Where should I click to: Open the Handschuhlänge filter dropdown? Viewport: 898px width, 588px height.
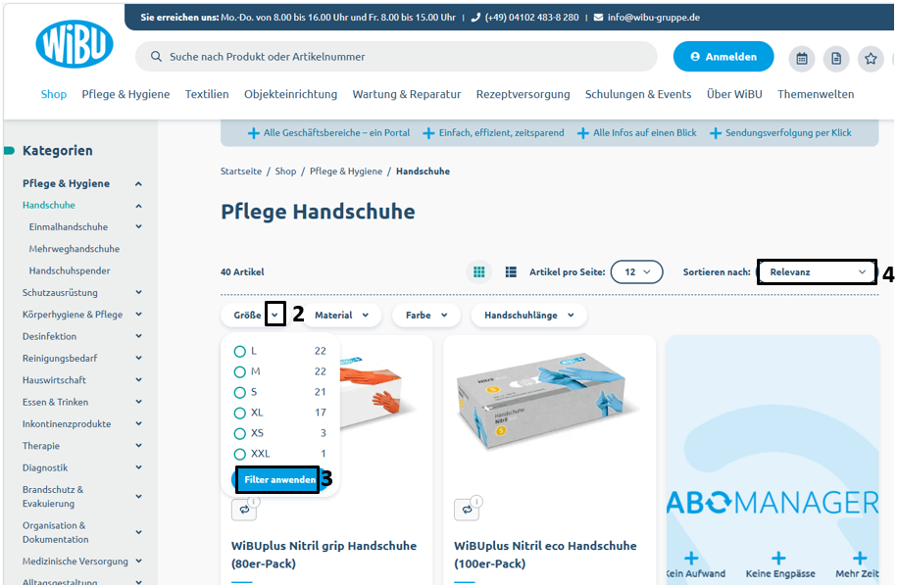(x=528, y=315)
